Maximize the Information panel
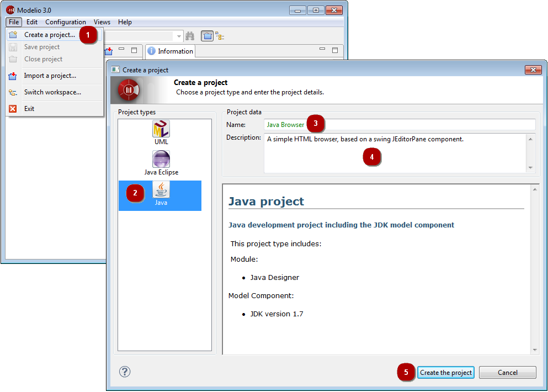548x392 pixels. [335, 50]
